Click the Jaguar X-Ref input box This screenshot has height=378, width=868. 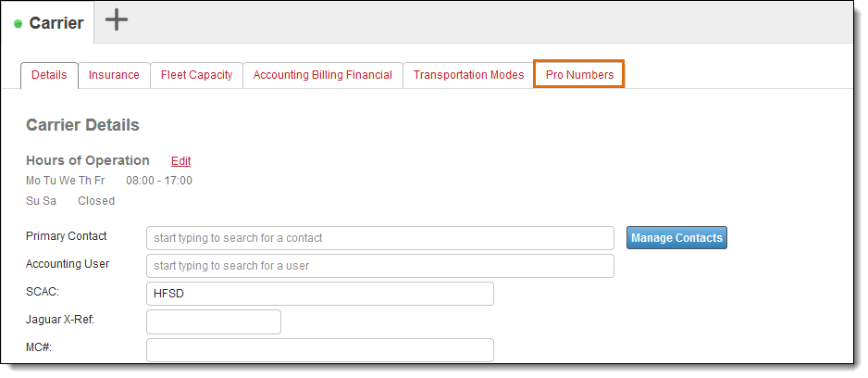click(214, 322)
